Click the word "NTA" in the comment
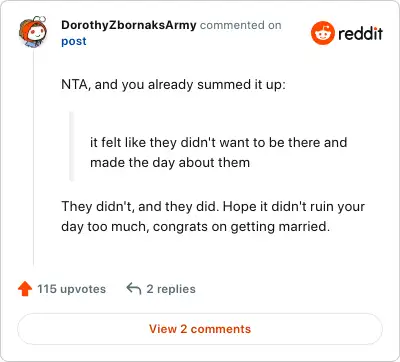Viewport: 400px width, 362px height. tap(74, 85)
